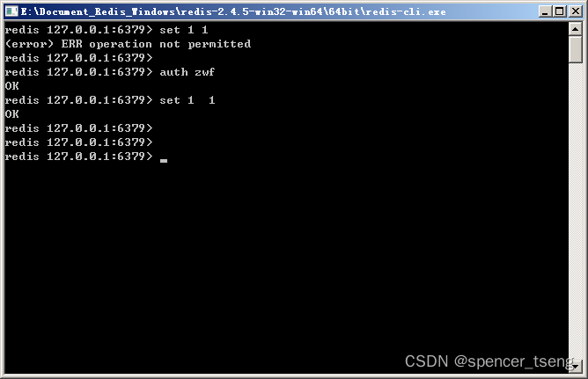Viewport: 588px width, 379px height.
Task: Maximize the redis-cli console window
Action: [560, 11]
